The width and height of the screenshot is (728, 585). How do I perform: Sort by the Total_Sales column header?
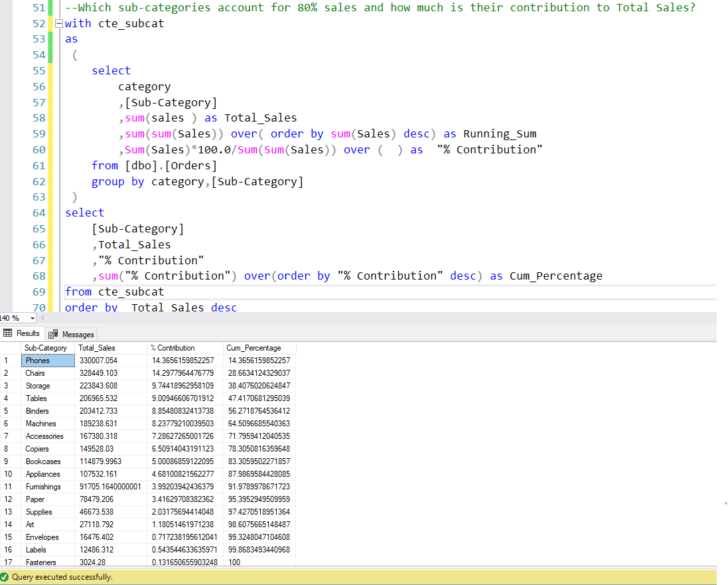96,347
